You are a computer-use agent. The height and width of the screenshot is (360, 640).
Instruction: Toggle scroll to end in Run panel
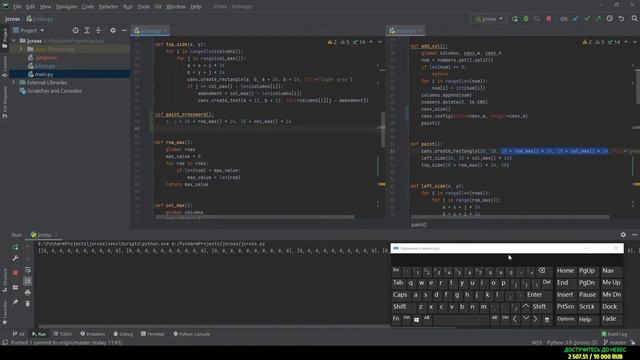tap(27, 281)
